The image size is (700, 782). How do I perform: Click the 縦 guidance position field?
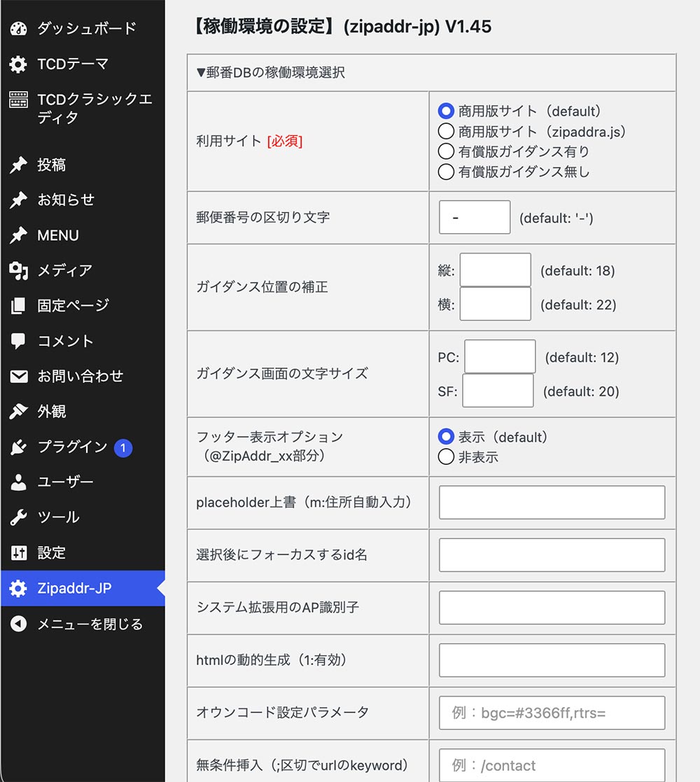495,270
